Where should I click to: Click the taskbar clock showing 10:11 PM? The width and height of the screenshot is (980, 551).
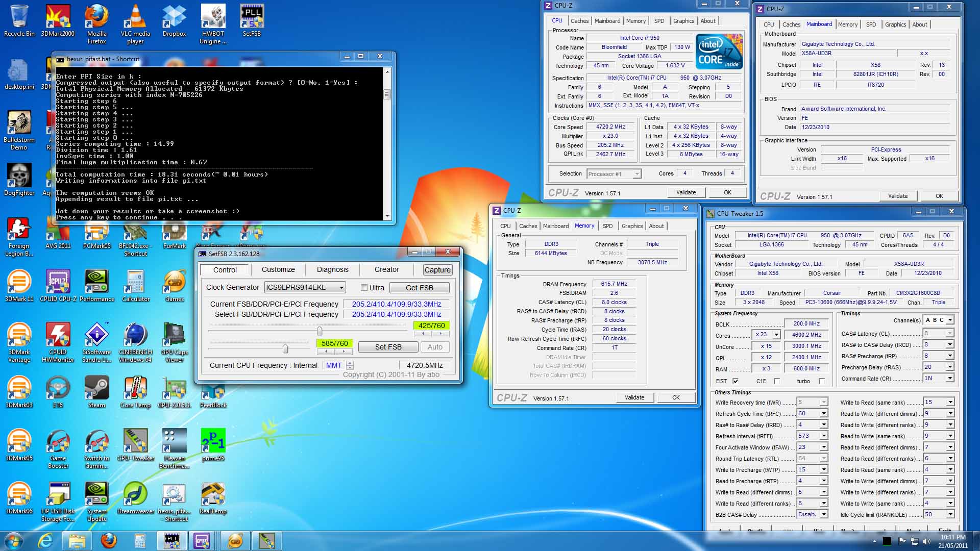coord(952,541)
